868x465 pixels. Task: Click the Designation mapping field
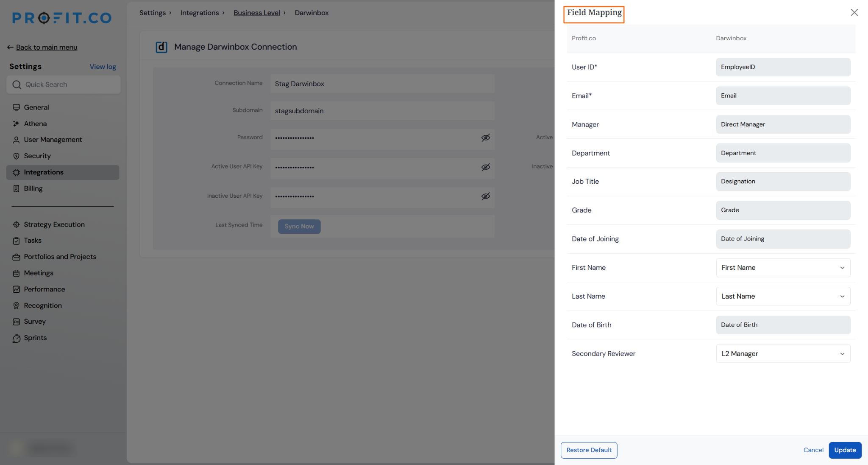pos(783,182)
